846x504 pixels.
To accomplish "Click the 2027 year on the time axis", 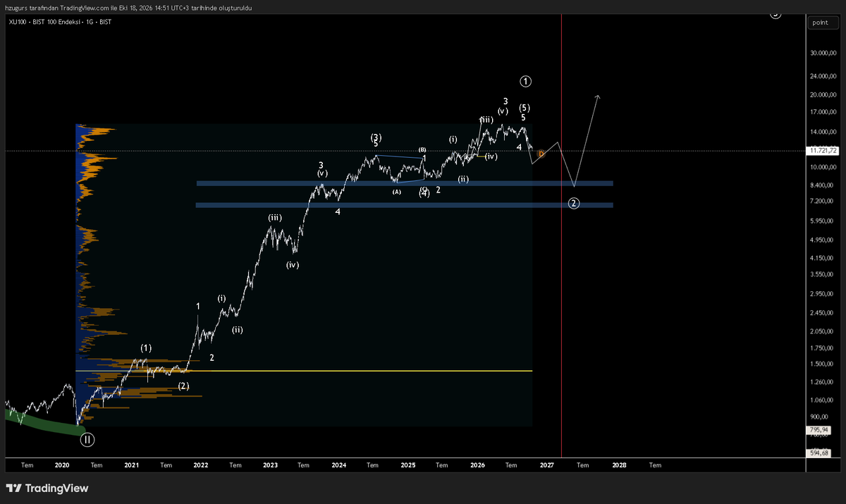I will (x=548, y=465).
